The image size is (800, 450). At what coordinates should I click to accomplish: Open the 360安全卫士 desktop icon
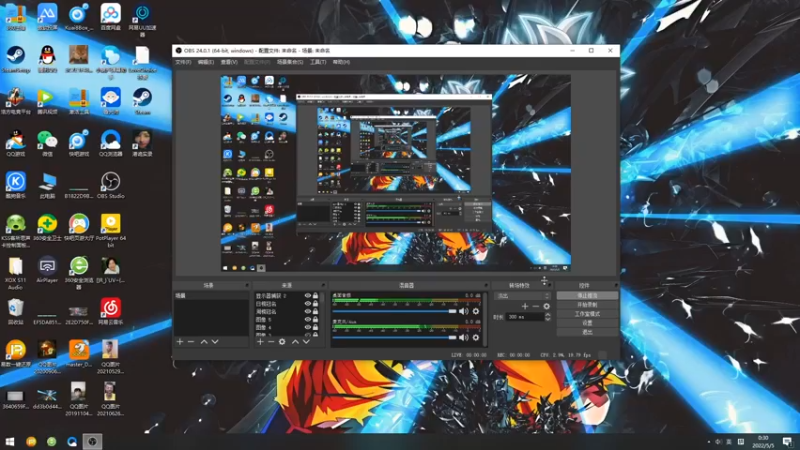(47, 228)
